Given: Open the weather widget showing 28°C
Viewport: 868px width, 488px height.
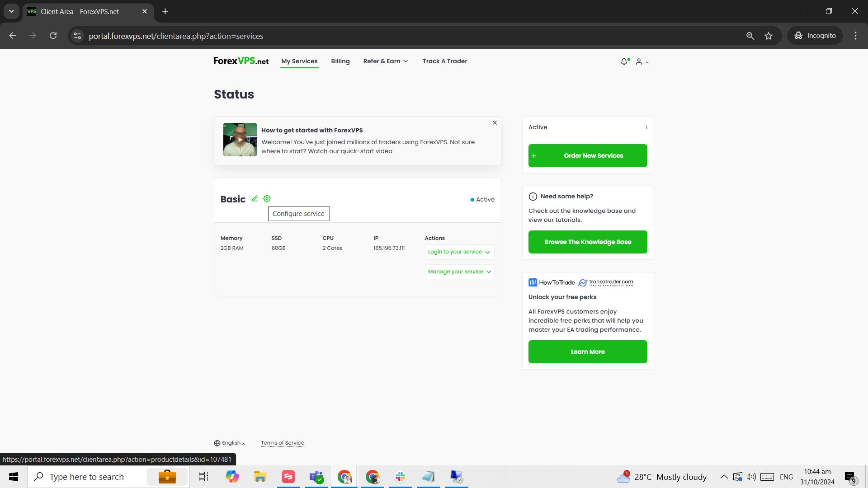Looking at the screenshot, I should pyautogui.click(x=661, y=477).
